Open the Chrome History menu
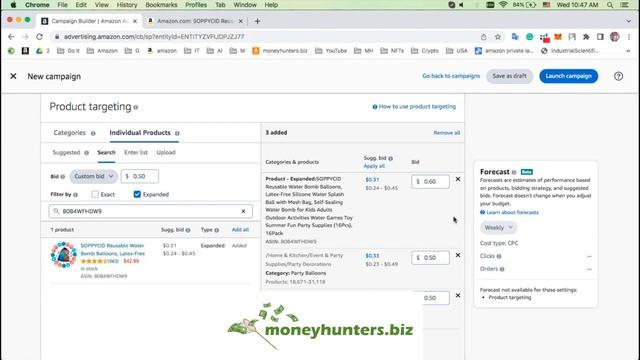 [x=127, y=5]
